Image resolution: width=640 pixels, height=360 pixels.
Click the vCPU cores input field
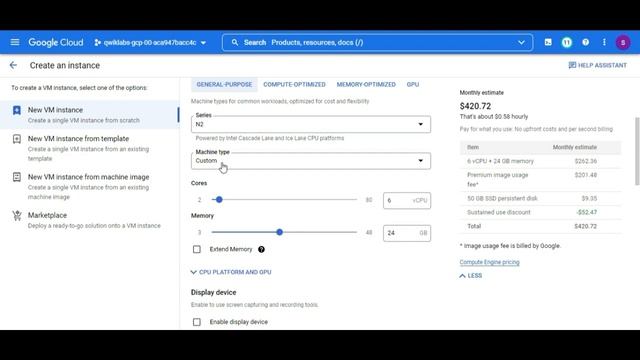(407, 200)
